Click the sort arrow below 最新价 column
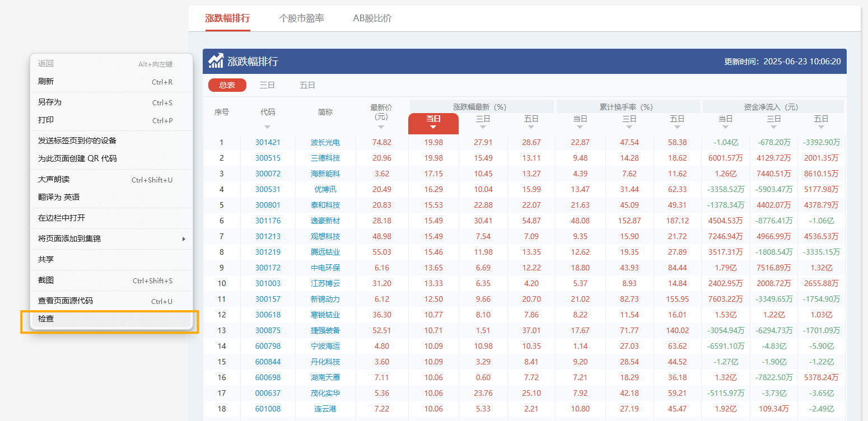868x421 pixels. pos(381,128)
